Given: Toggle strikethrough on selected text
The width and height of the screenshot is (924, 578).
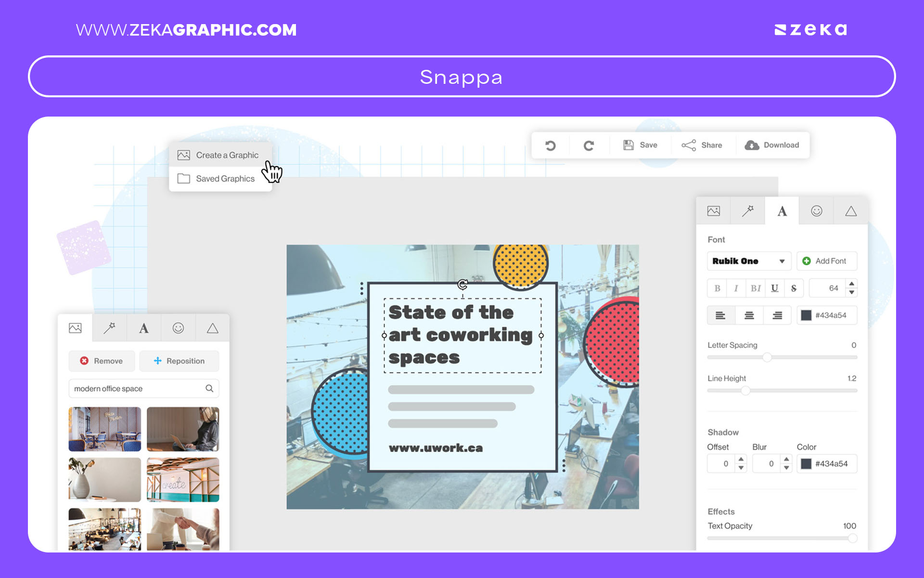Looking at the screenshot, I should coord(794,288).
